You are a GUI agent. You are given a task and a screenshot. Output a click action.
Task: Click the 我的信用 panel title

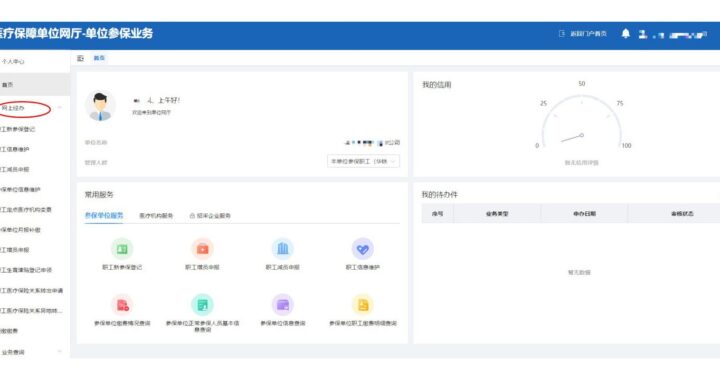pos(437,85)
